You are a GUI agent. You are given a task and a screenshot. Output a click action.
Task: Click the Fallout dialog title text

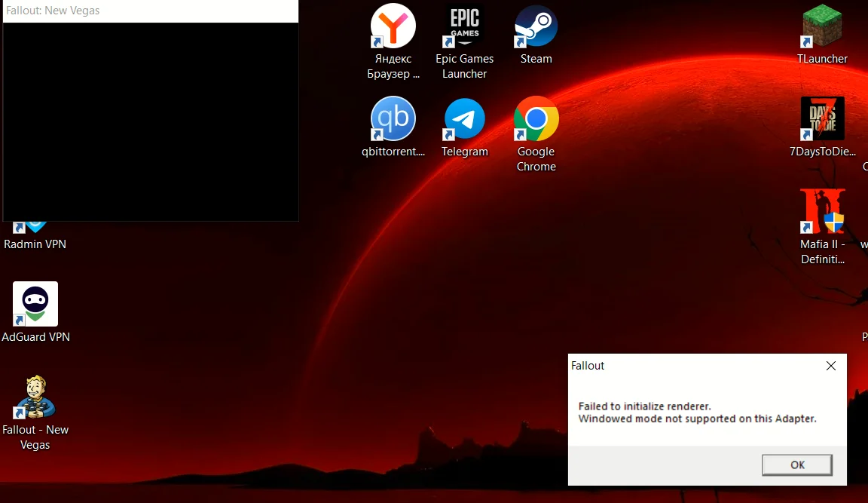588,366
